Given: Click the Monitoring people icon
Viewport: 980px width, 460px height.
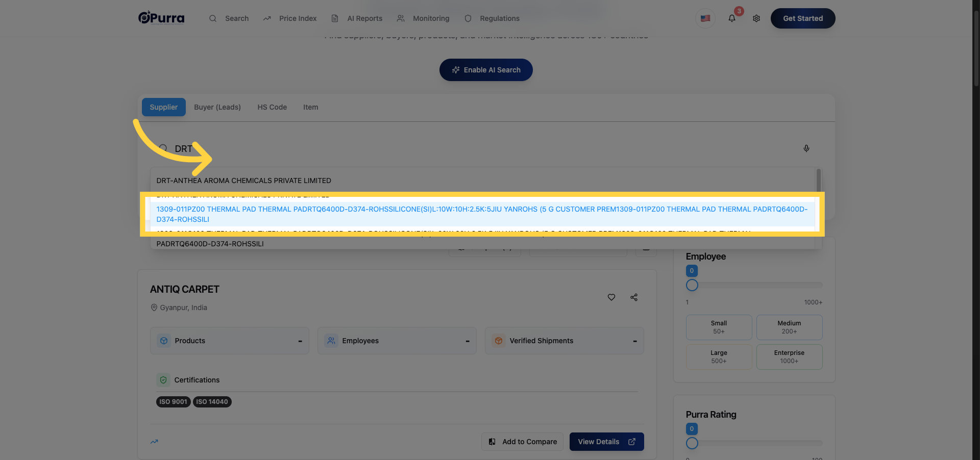Looking at the screenshot, I should point(401,18).
